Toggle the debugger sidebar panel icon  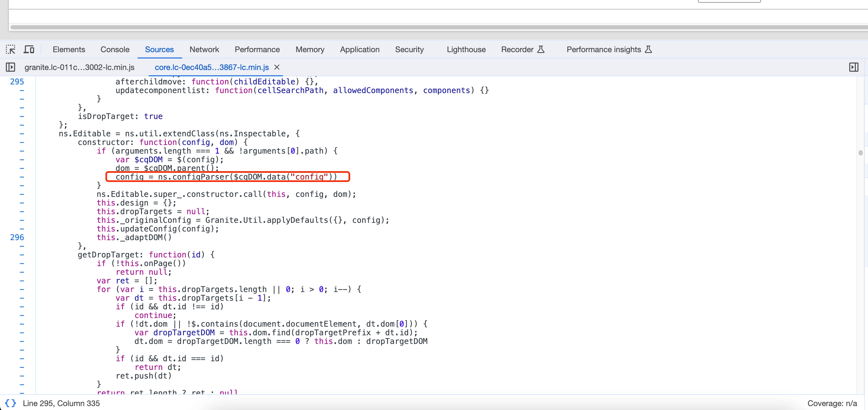(854, 67)
